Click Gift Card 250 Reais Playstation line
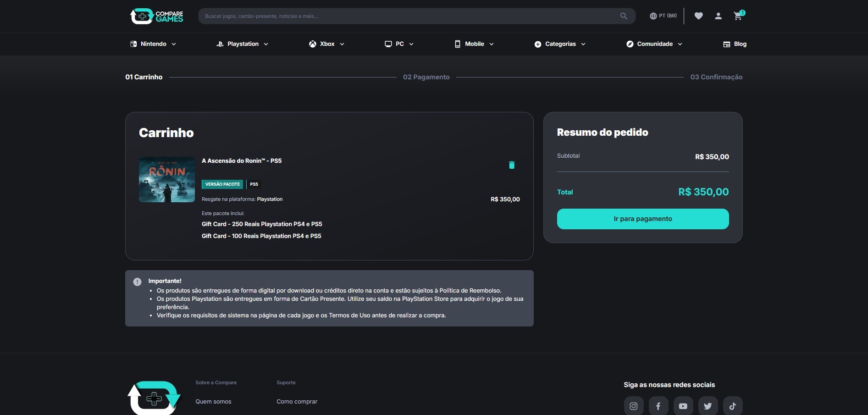The width and height of the screenshot is (868, 415). pyautogui.click(x=262, y=224)
